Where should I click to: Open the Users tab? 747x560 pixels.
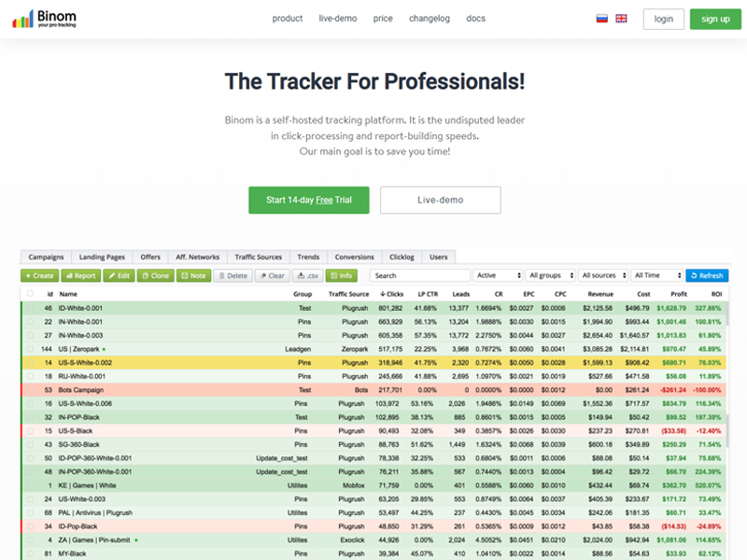439,258
